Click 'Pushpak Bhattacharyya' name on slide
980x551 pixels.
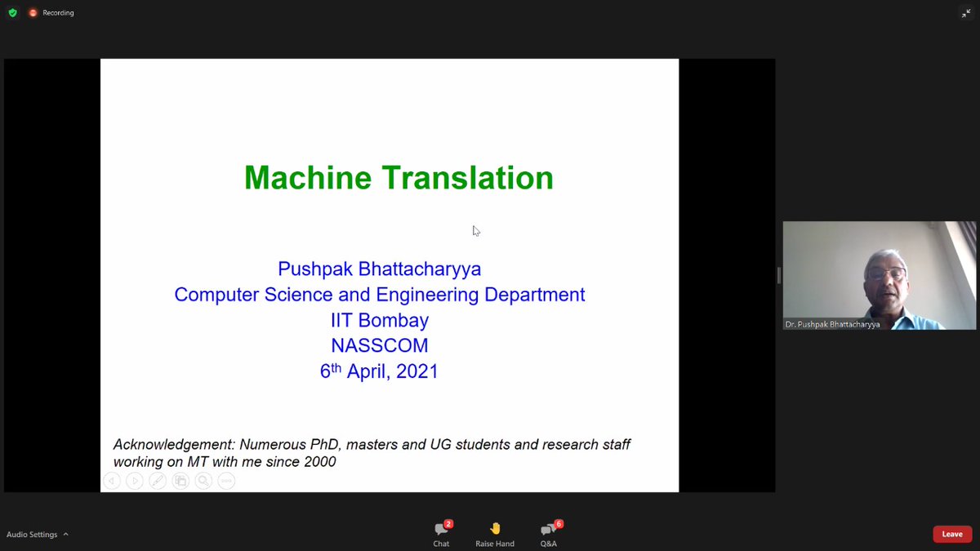pyautogui.click(x=380, y=269)
